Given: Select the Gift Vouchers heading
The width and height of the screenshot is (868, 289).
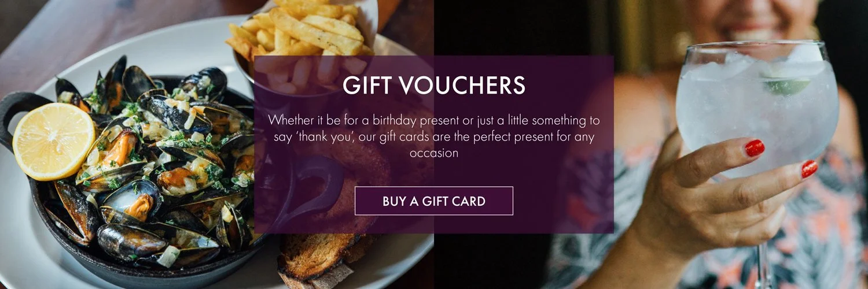Looking at the screenshot, I should (x=434, y=86).
